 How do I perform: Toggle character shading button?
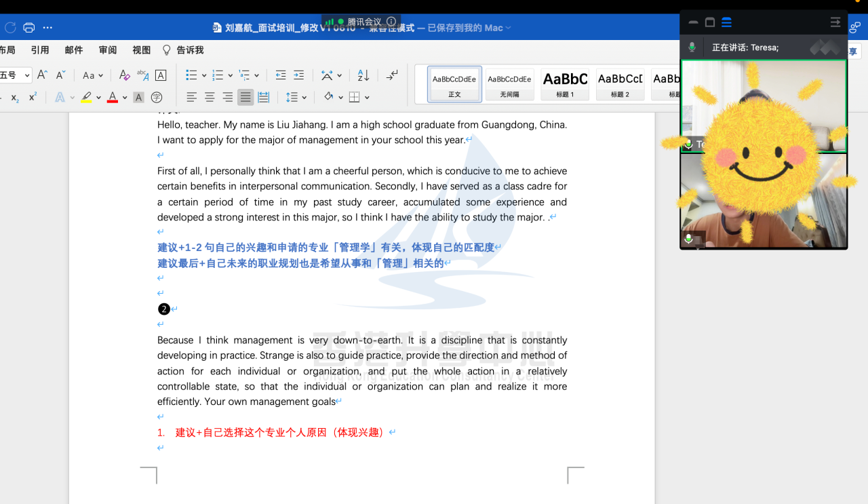(138, 98)
